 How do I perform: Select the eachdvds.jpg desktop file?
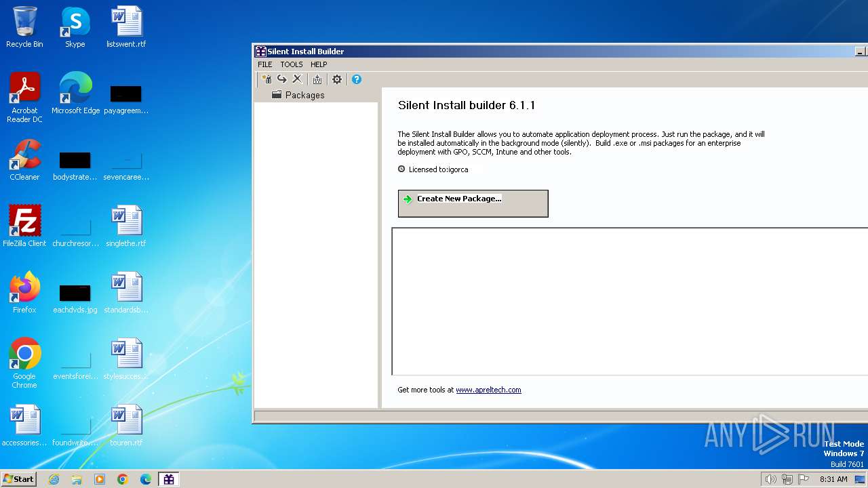[75, 298]
